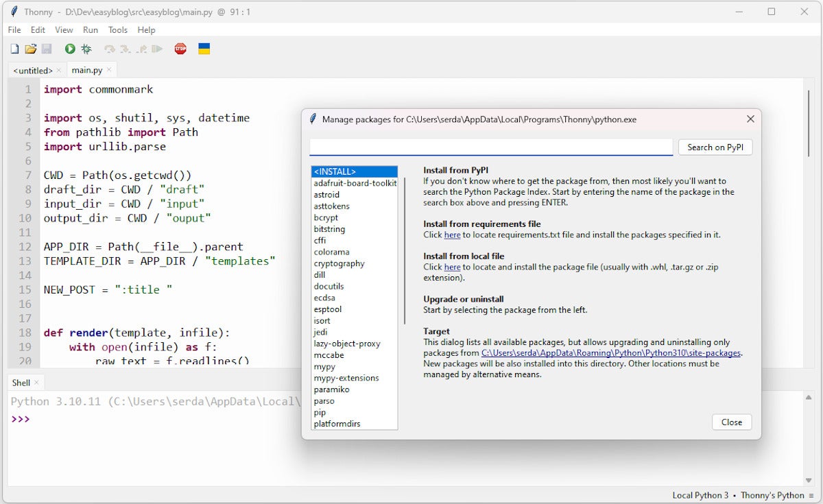Click 'here' link to install local file

452,267
